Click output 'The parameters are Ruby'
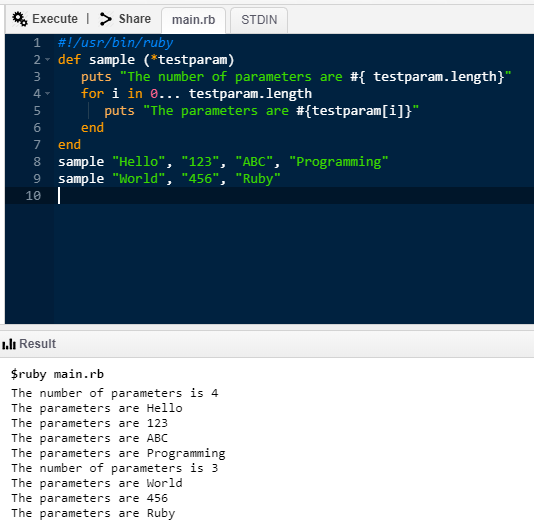Image resolution: width=534 pixels, height=530 pixels. [93, 513]
